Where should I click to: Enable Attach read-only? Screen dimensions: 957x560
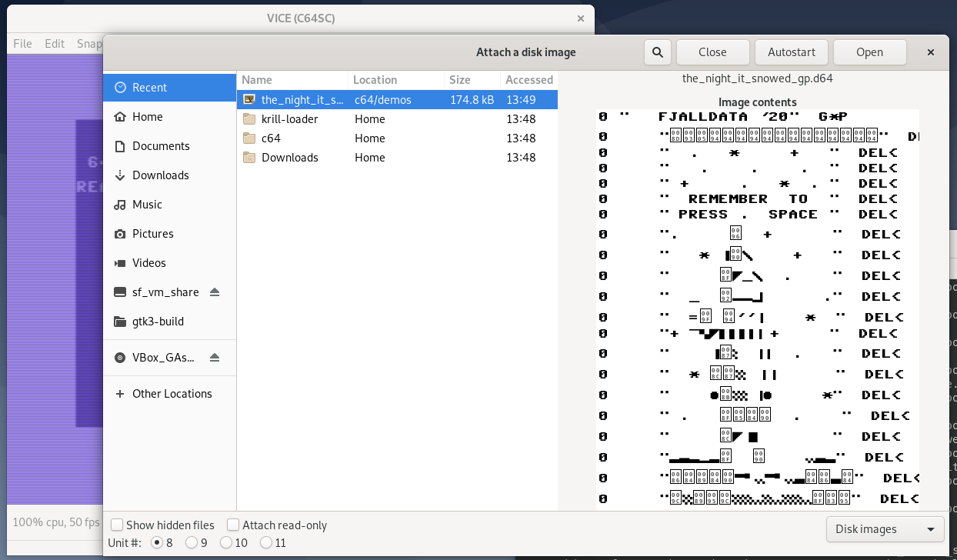click(x=232, y=525)
